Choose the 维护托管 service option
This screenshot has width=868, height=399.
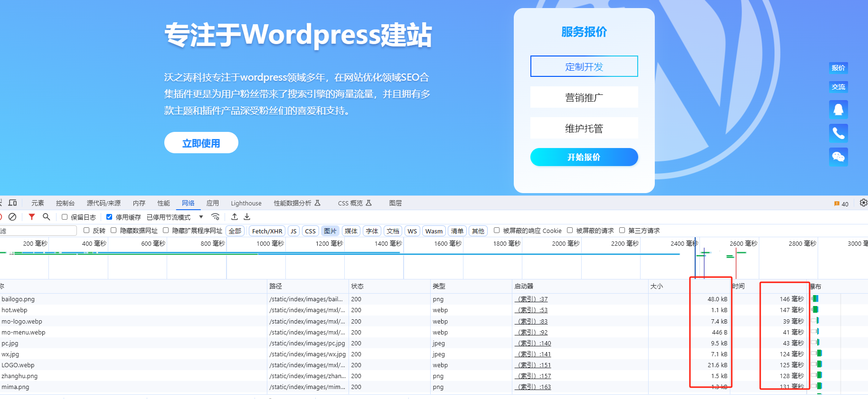(x=584, y=128)
